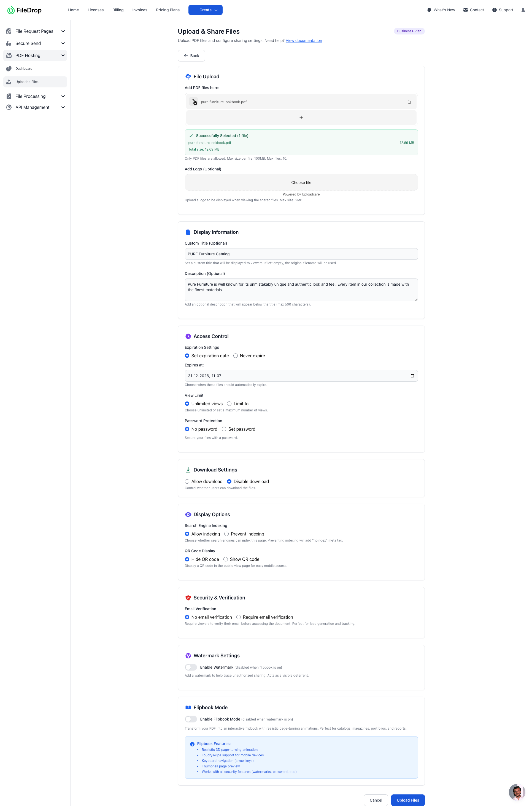The image size is (532, 806).
Task: Turn on Flipbook Mode switch
Action: tap(191, 719)
